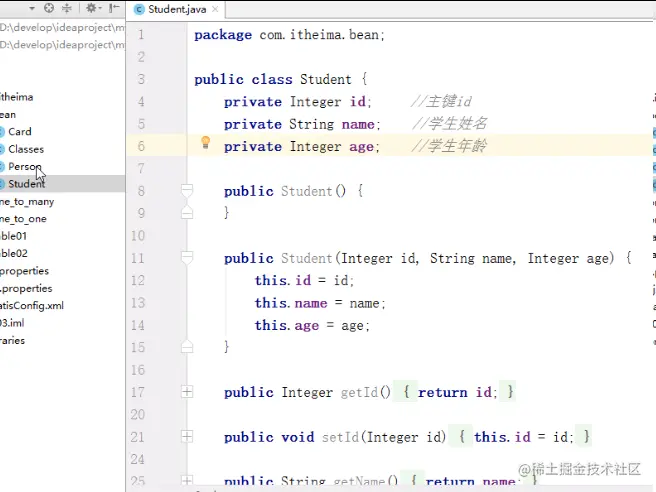Image resolution: width=656 pixels, height=492 pixels.
Task: Select the first properties file entry
Action: click(24, 271)
